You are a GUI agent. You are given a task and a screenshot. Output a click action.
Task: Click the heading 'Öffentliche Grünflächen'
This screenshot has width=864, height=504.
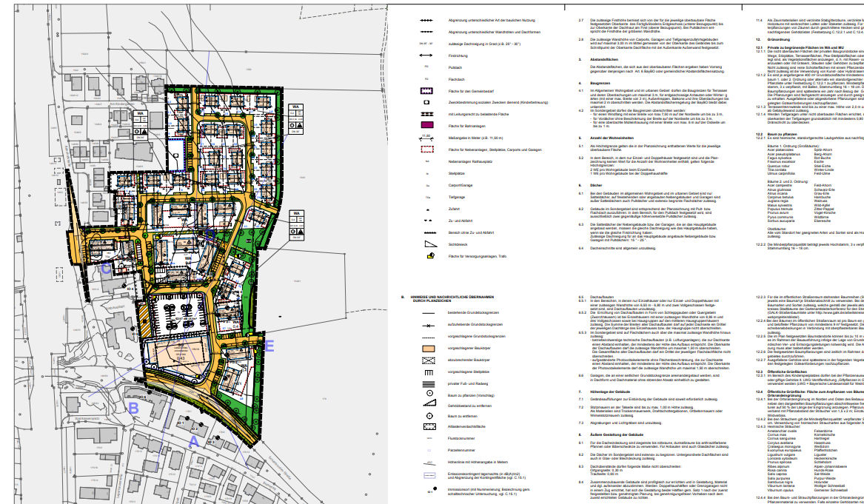pyautogui.click(x=787, y=372)
